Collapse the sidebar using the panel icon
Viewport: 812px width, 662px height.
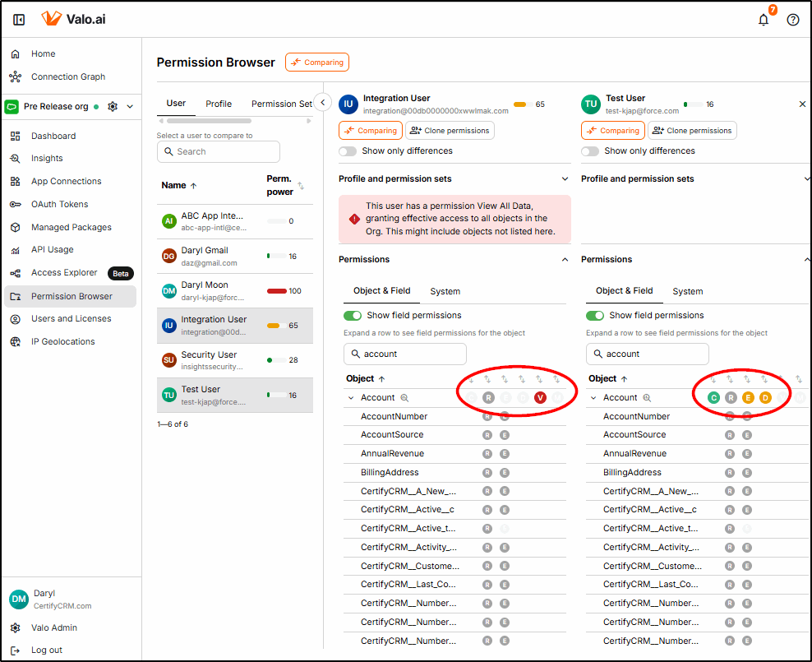click(x=19, y=20)
